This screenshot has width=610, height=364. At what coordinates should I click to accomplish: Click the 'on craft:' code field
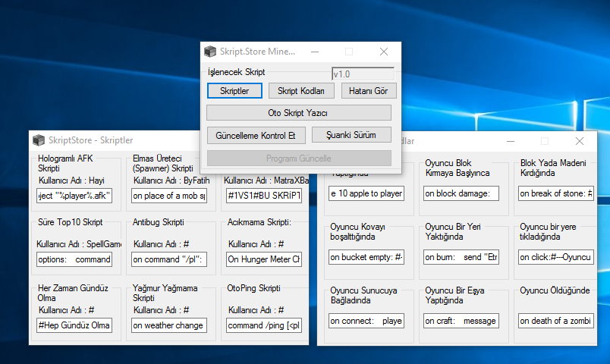coord(461,321)
